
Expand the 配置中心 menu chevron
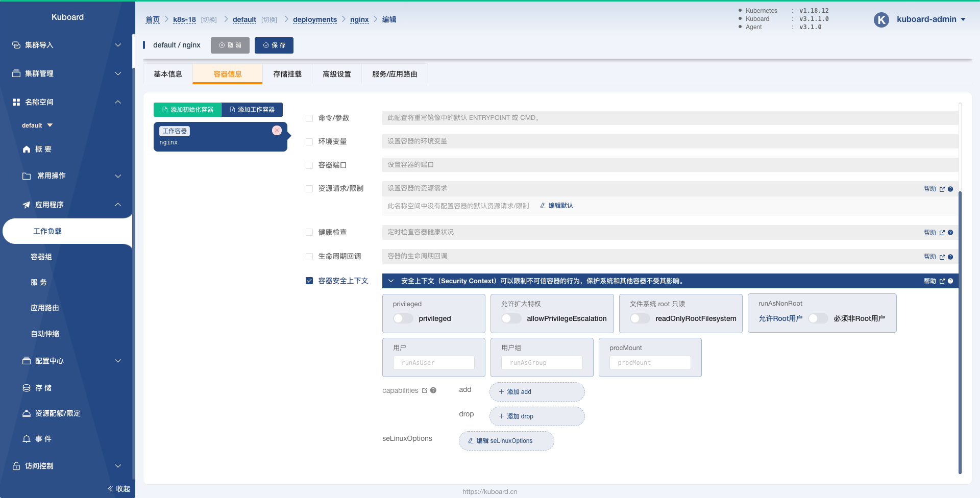(118, 361)
